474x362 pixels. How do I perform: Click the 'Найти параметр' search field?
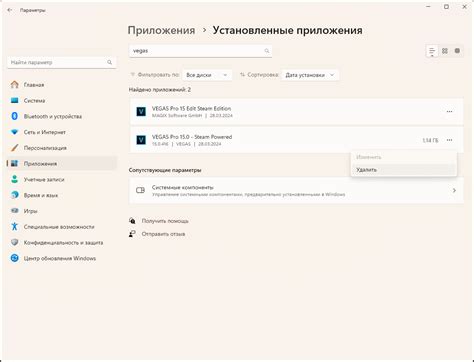pyautogui.click(x=62, y=62)
